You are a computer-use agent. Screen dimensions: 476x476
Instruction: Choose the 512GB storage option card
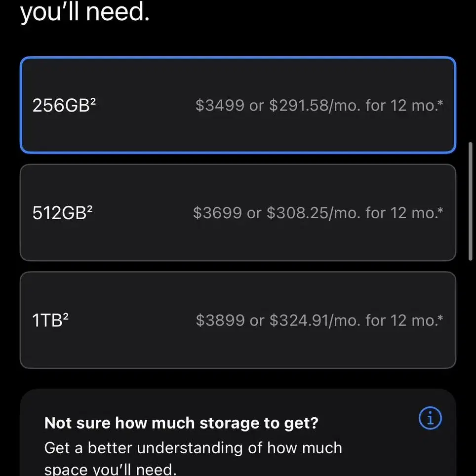[238, 212]
